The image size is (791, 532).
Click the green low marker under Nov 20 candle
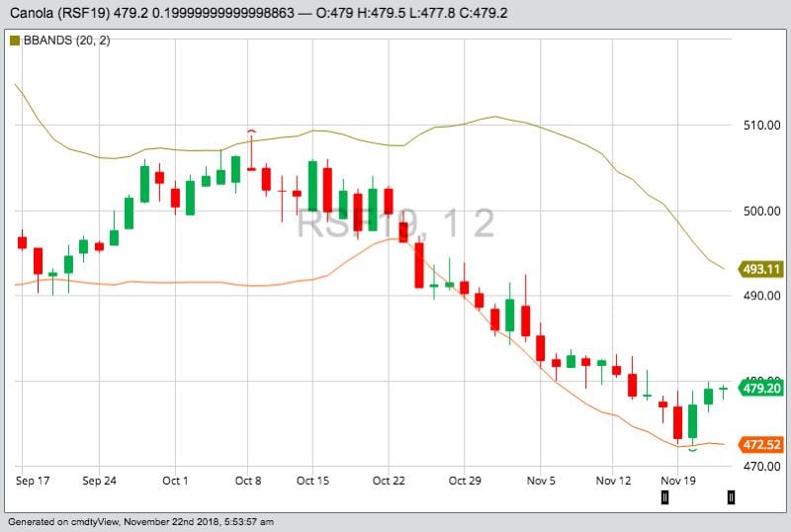tap(693, 449)
